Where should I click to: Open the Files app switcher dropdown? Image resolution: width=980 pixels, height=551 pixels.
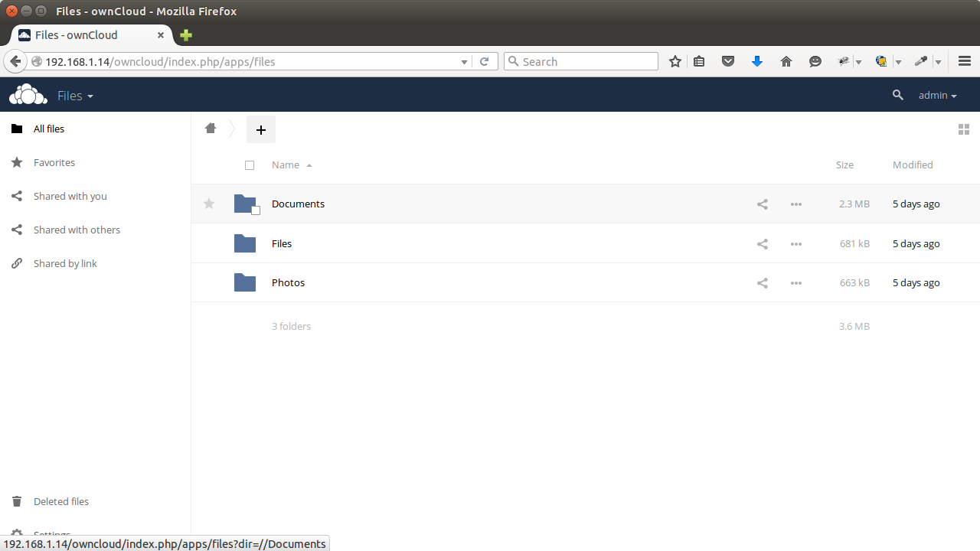coord(75,95)
